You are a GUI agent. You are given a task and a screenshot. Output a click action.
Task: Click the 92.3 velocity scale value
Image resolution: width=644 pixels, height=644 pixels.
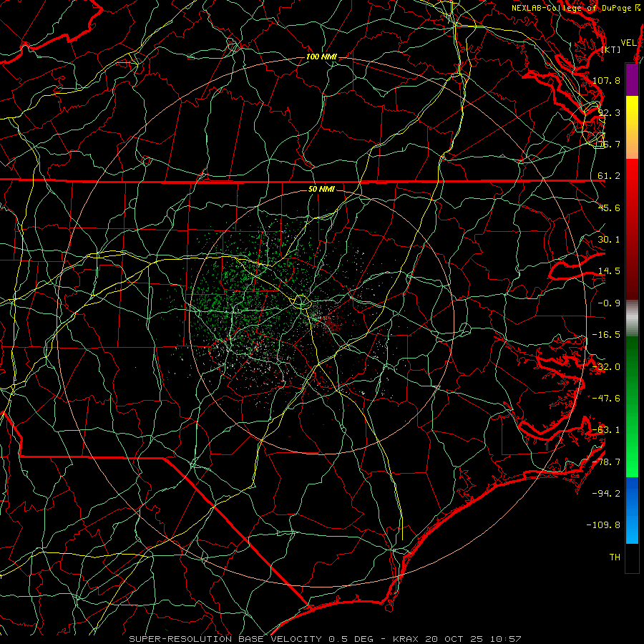[609, 112]
